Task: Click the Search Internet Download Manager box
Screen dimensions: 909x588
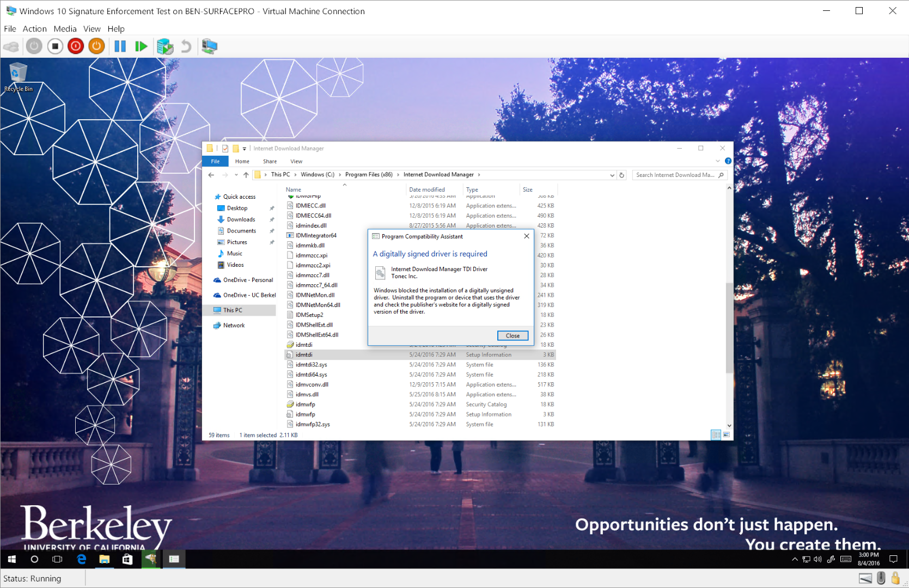Action: tap(680, 175)
